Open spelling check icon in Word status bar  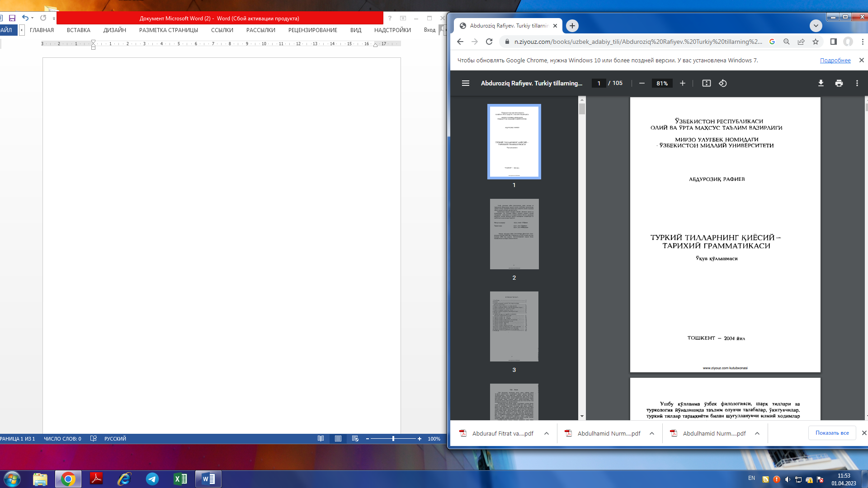[94, 439]
